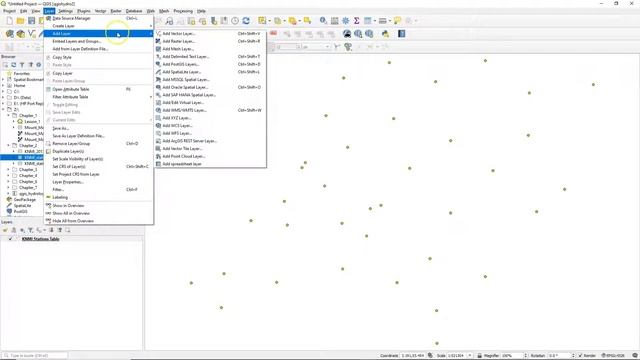The image size is (640, 360).
Task: Open the select features dropdown arrow
Action: point(269,21)
